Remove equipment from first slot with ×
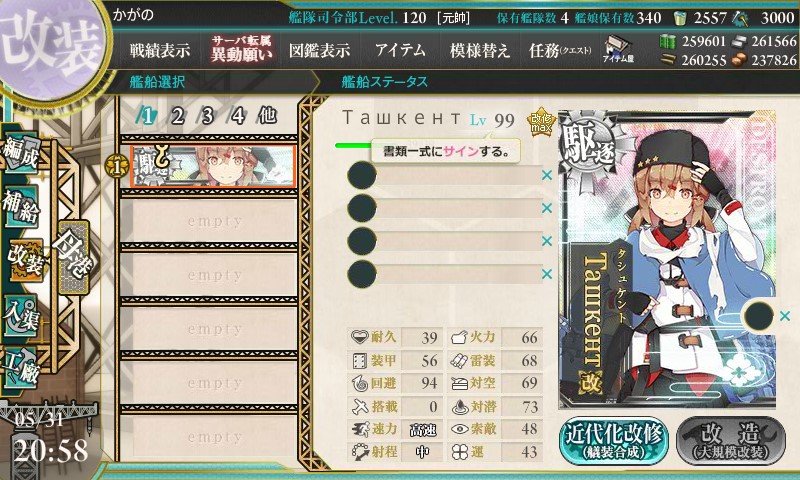This screenshot has height=480, width=800. tap(547, 175)
